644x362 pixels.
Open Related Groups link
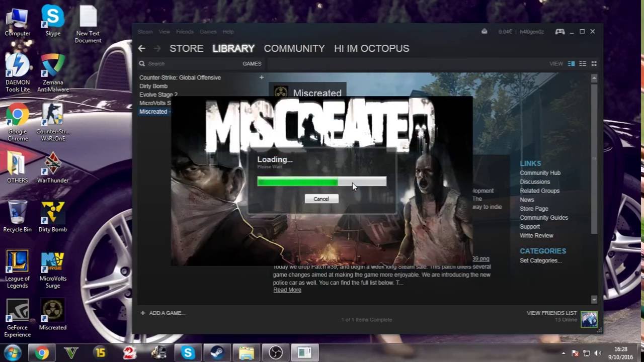point(539,191)
